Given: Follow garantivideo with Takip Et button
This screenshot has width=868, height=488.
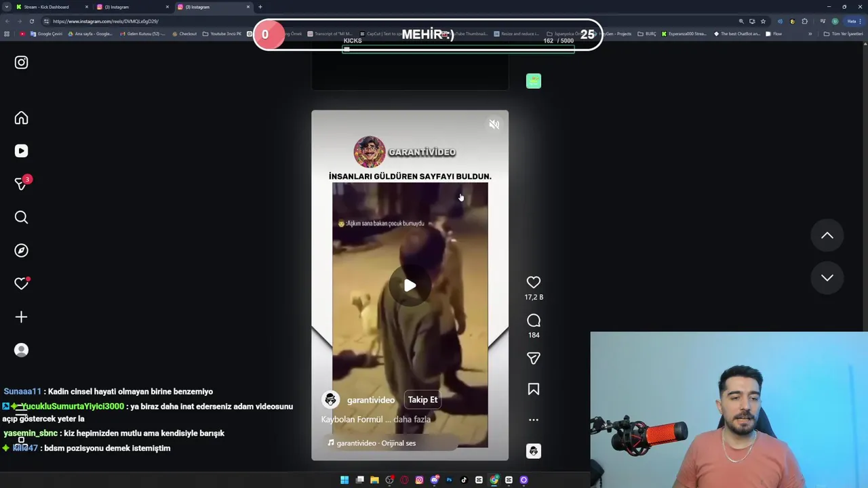Looking at the screenshot, I should (422, 400).
